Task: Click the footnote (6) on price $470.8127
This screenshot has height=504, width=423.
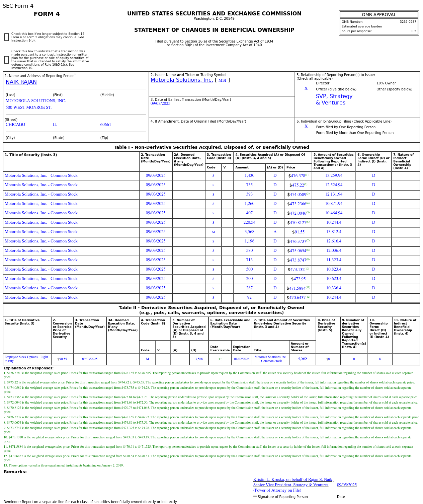Action: click(308, 222)
